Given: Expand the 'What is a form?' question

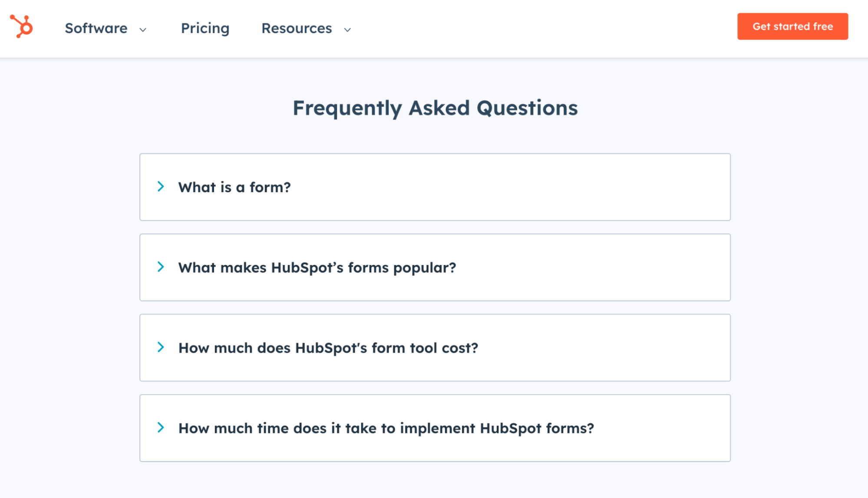Looking at the screenshot, I should pos(234,187).
